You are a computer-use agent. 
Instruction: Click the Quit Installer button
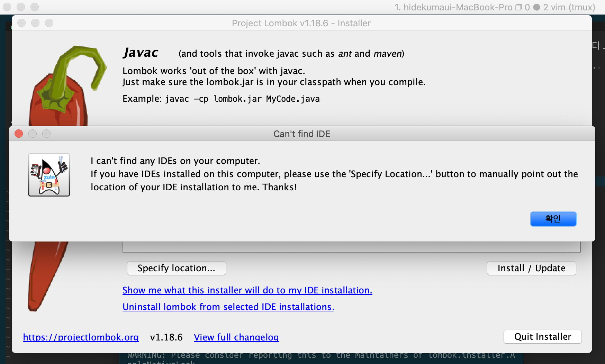point(542,337)
